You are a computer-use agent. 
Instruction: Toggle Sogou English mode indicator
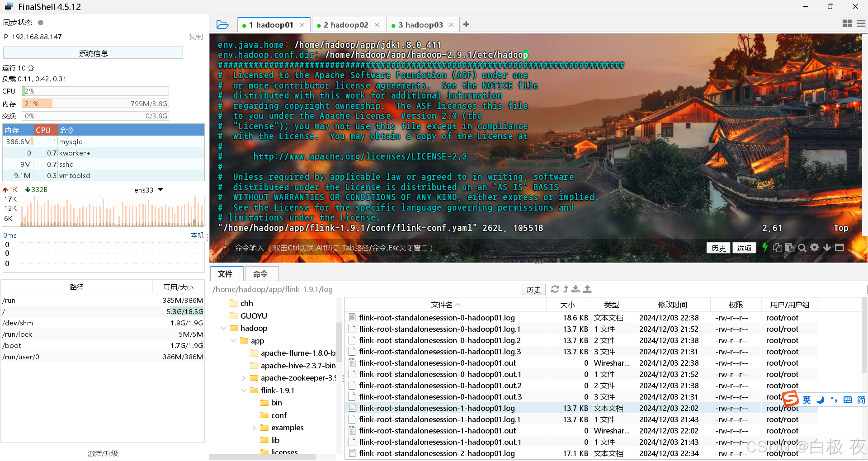coord(807,400)
